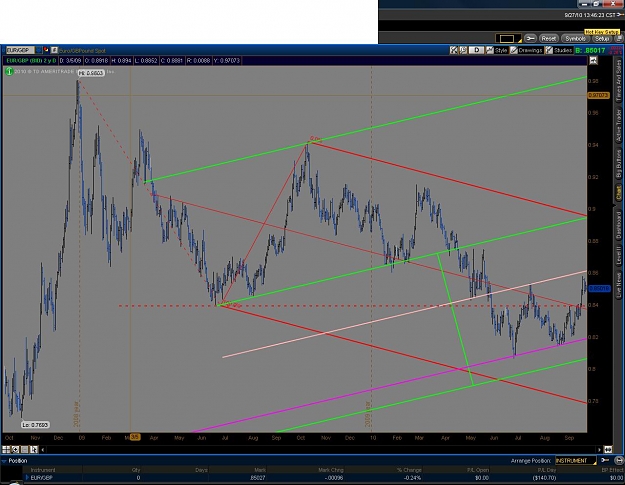The height and width of the screenshot is (485, 625).
Task: Open the Dashboard side tab
Action: pyautogui.click(x=619, y=225)
